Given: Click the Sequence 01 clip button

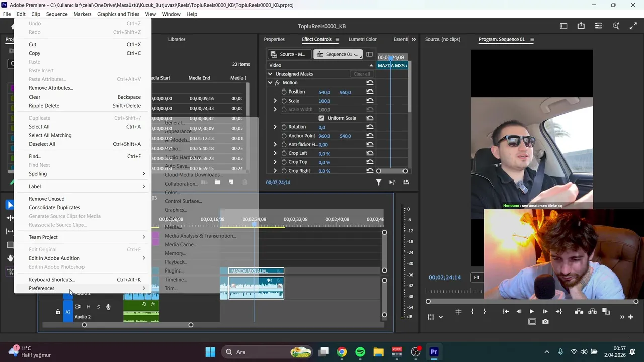Looking at the screenshot, I should tap(337, 54).
